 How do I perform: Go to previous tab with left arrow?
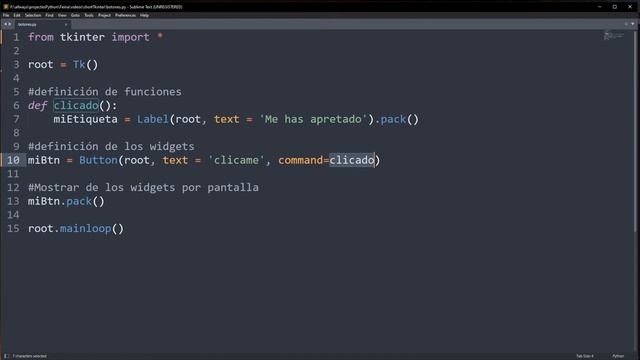point(5,24)
